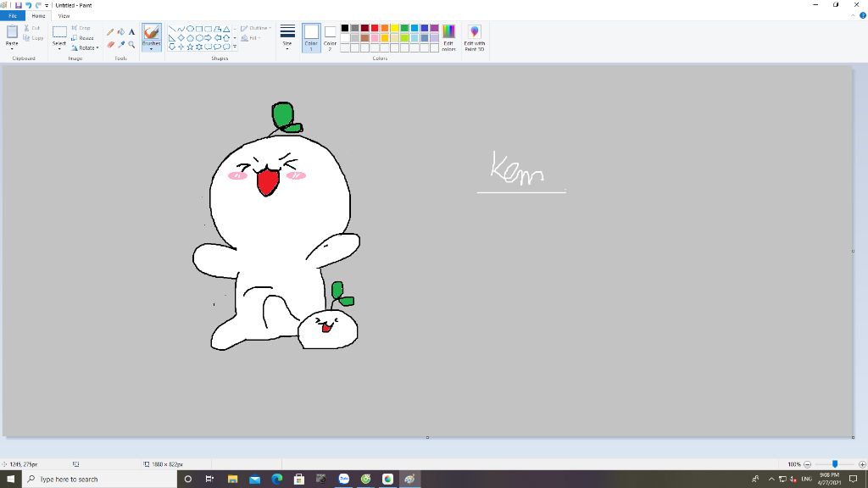This screenshot has width=868, height=488.
Task: Open Customize Quick Access Toolbar arrow
Action: [47, 5]
